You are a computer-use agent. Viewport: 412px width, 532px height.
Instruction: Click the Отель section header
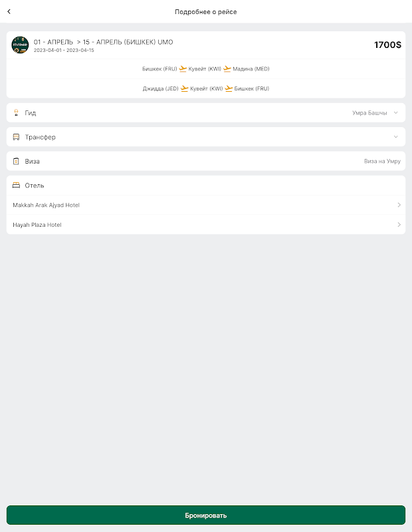point(35,186)
